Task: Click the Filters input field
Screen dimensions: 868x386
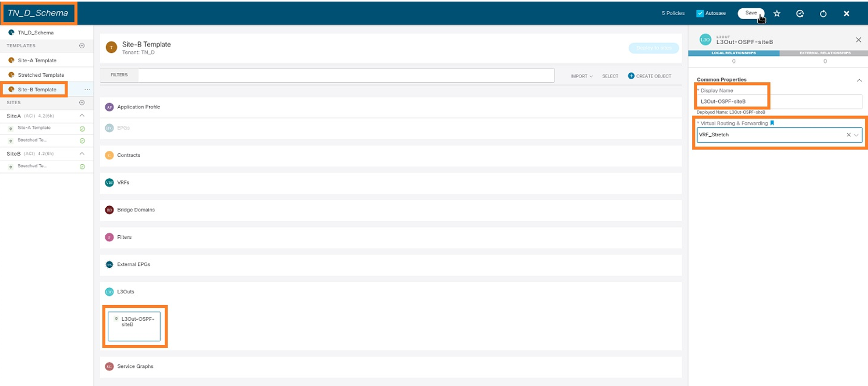Action: pyautogui.click(x=346, y=76)
